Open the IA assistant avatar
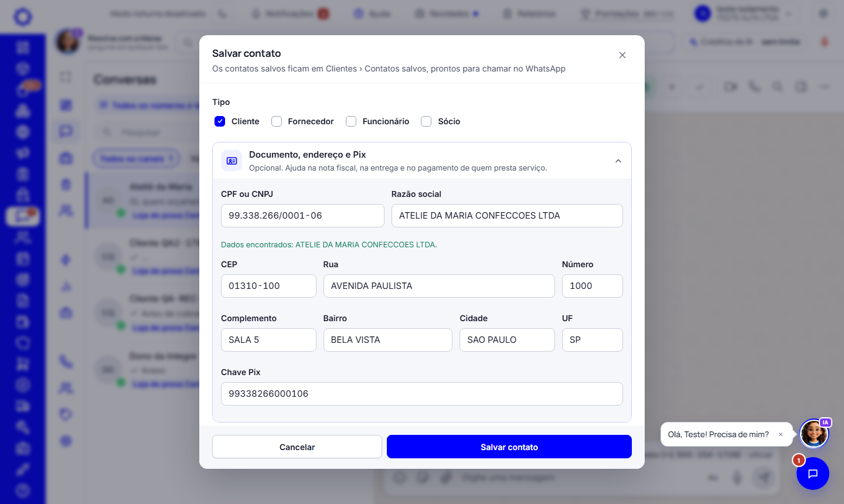 pos(814,434)
